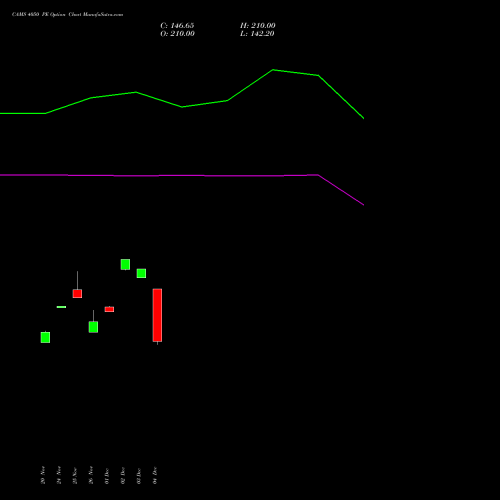500x500 pixels.
Task: Click the green candle above 20 Nov
Action: pos(45,337)
